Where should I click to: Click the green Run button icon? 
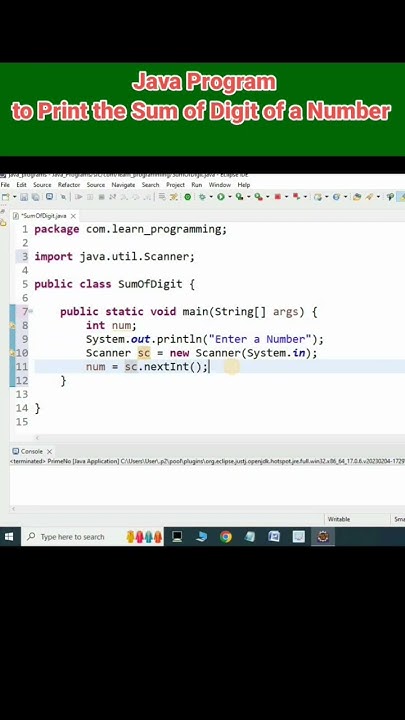pos(221,197)
